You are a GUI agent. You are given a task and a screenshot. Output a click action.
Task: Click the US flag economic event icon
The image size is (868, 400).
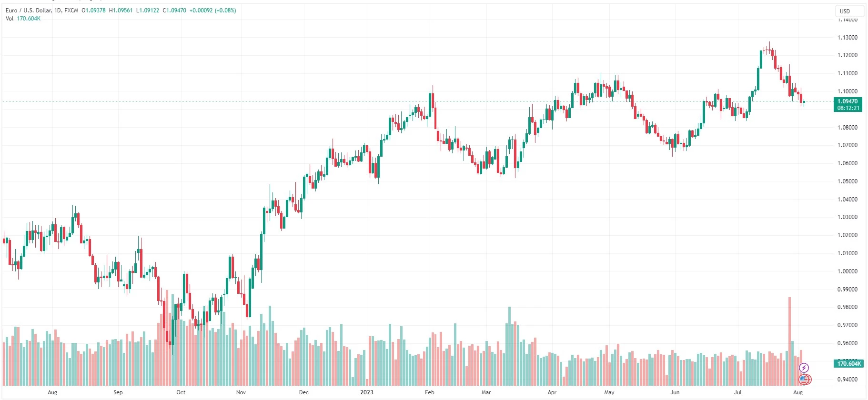804,380
